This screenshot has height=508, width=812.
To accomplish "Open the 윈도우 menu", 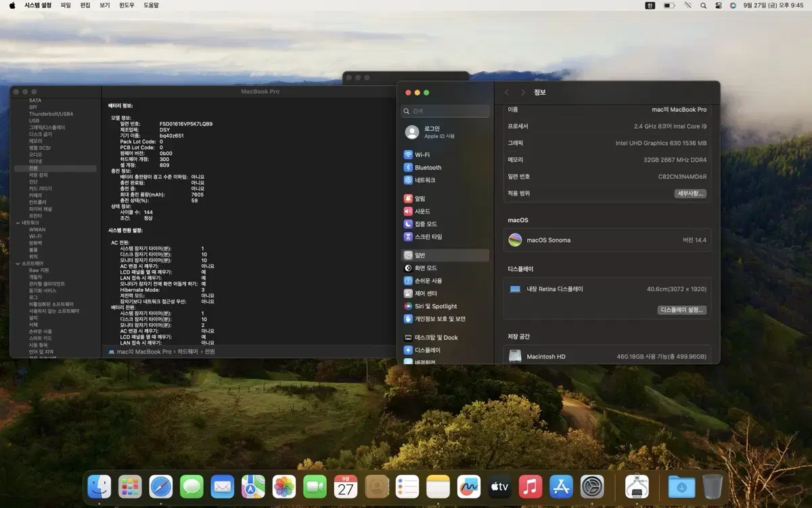I will [x=127, y=5].
